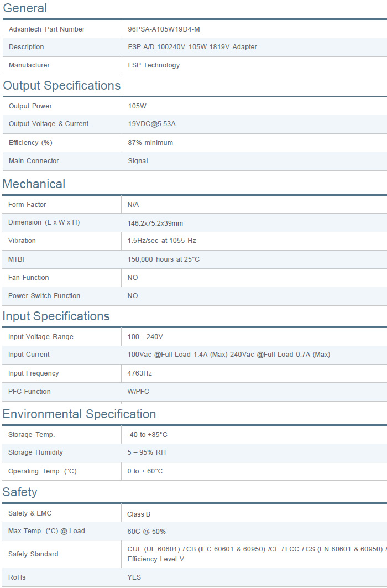Click the Main Connector row label
This screenshot has height=588, width=387.
coord(34,161)
